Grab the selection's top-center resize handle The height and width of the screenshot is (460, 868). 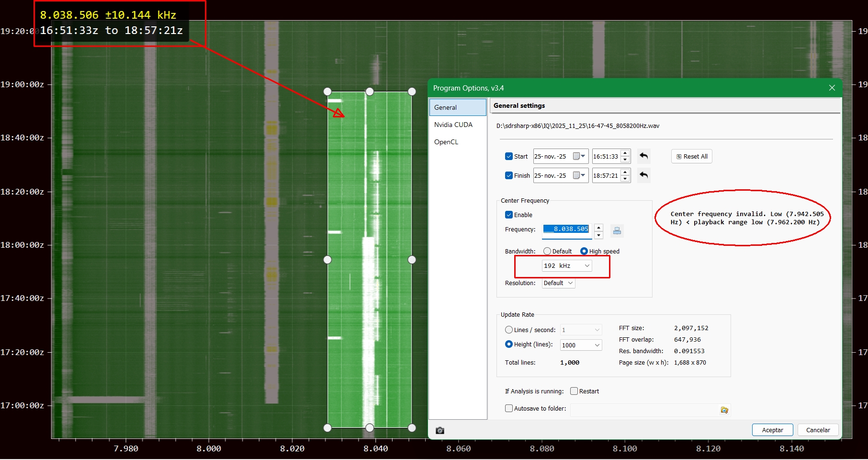pyautogui.click(x=370, y=92)
